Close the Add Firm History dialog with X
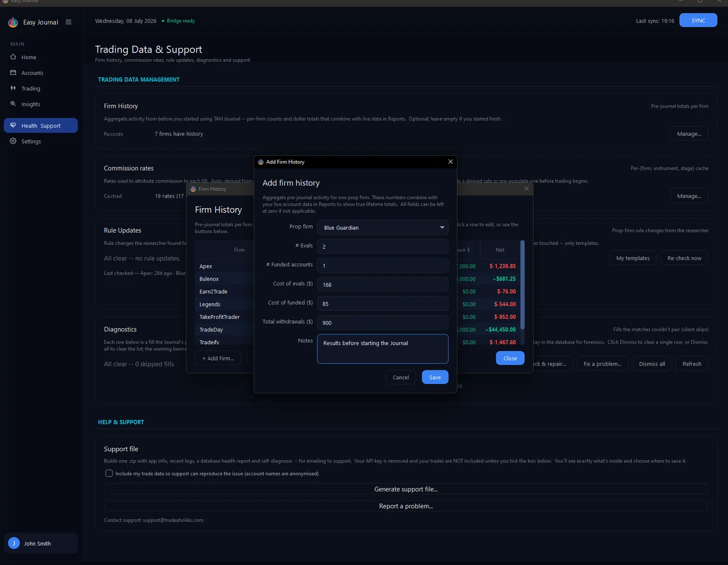728x565 pixels. 450,162
